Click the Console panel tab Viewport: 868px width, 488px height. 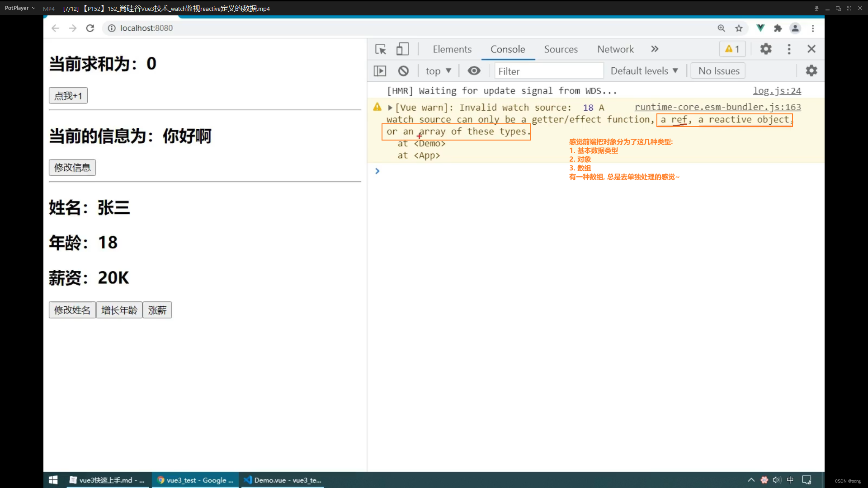click(x=507, y=49)
